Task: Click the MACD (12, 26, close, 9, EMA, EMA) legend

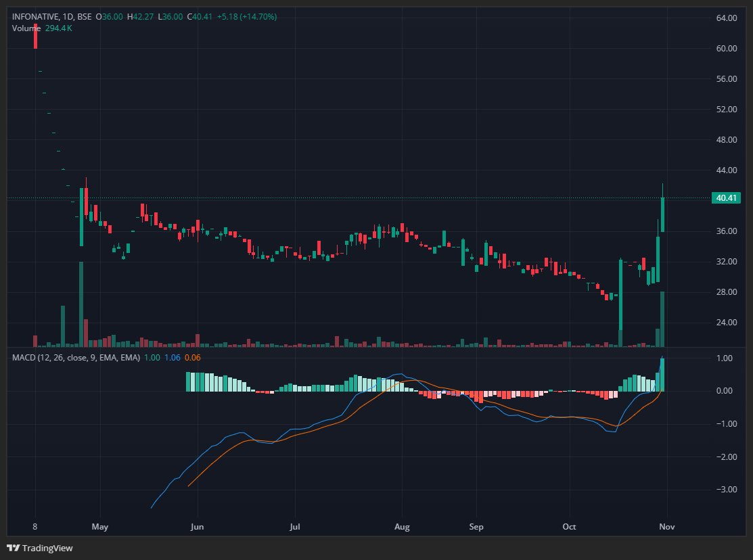Action: coord(76,358)
